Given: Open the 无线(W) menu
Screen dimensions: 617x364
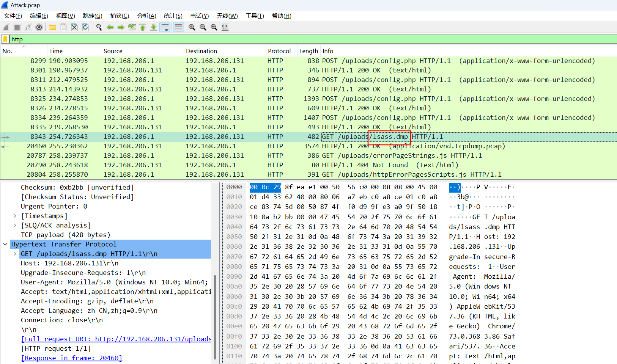Looking at the screenshot, I should 227,16.
